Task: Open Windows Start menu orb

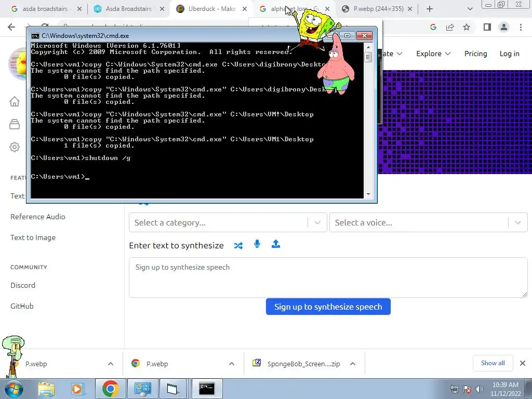Action: (x=14, y=389)
